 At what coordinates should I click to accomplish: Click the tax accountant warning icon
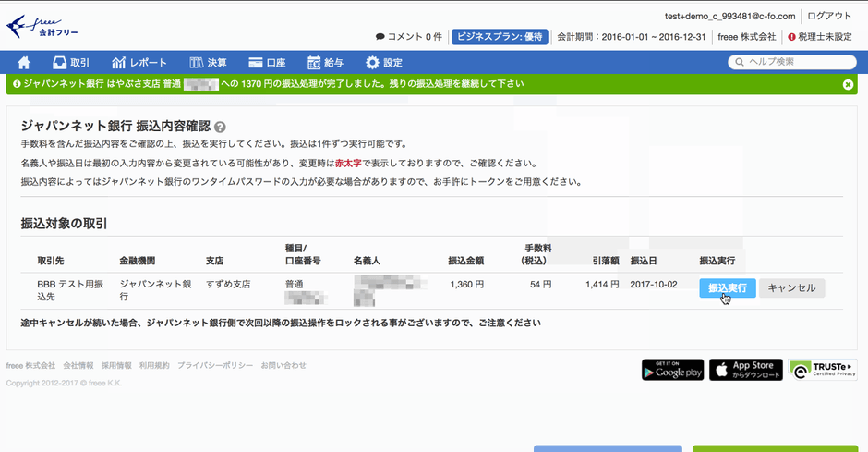pyautogui.click(x=791, y=37)
